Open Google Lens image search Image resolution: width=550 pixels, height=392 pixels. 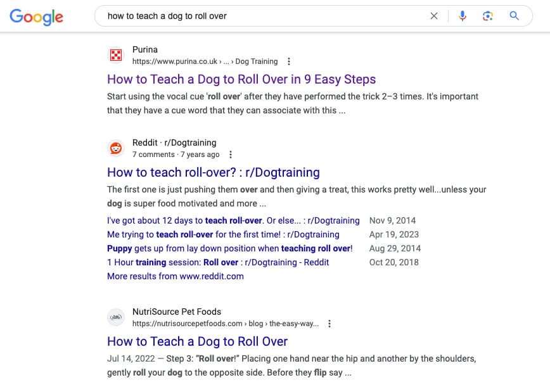tap(487, 16)
